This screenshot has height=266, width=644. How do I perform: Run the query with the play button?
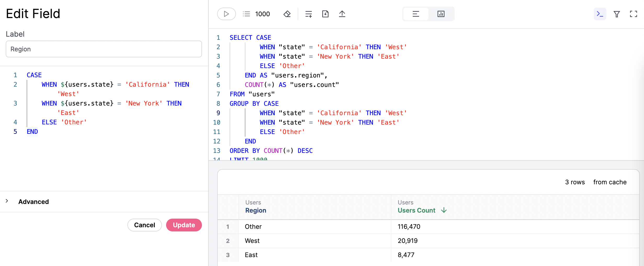click(x=226, y=14)
